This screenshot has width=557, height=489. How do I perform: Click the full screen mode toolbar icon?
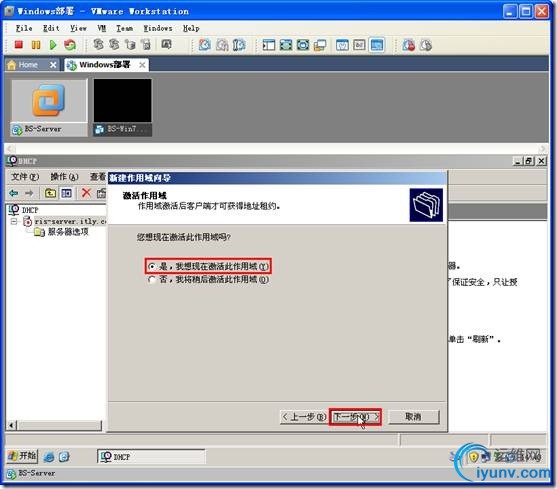tap(286, 45)
